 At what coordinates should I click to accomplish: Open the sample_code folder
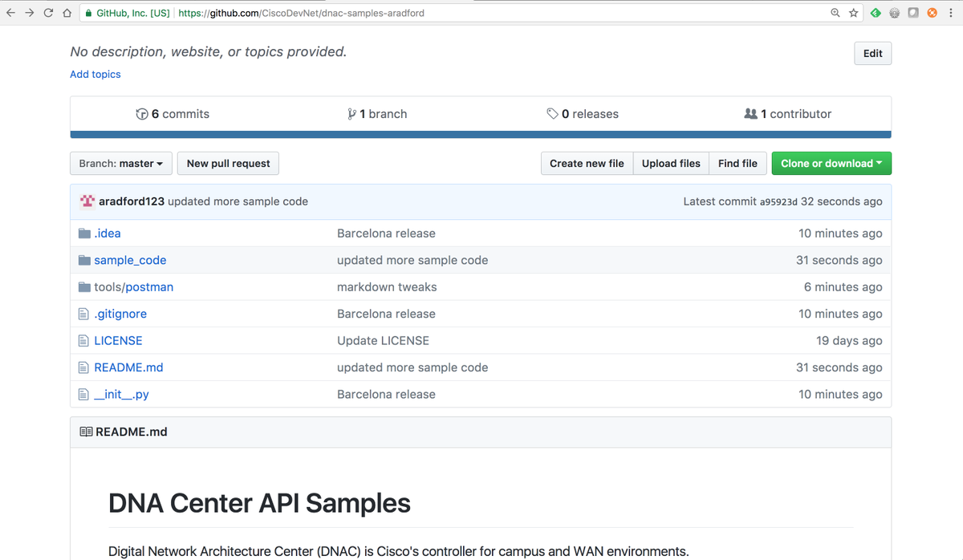130,260
